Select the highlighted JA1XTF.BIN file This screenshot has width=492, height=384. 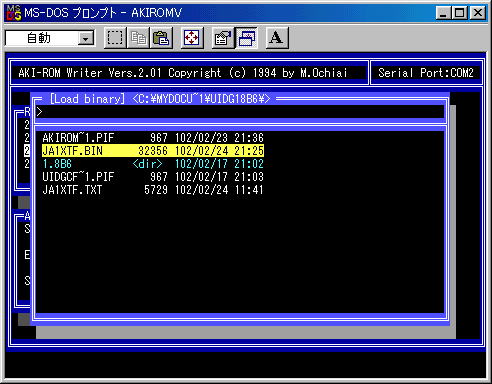[x=153, y=151]
